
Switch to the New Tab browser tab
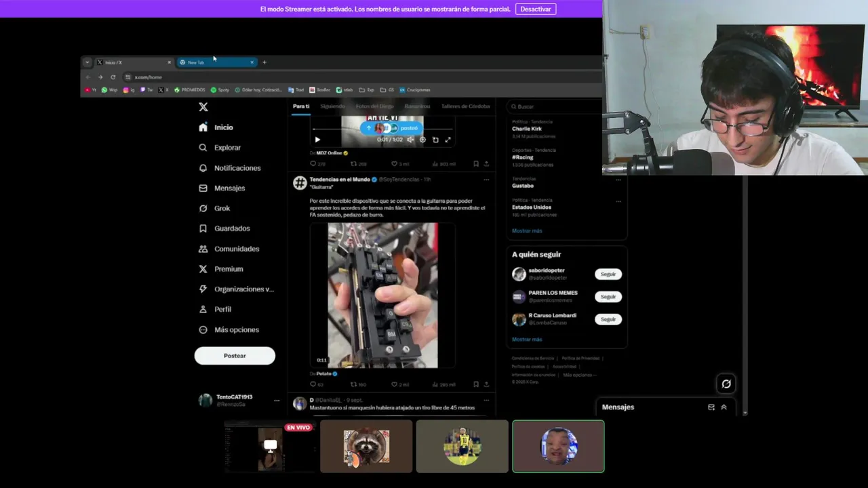(216, 62)
